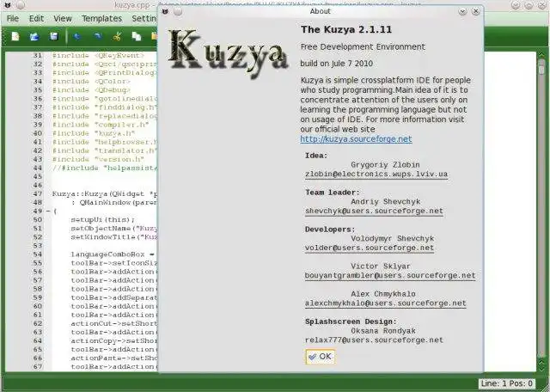Click the code line '#include <QDebug>'
This screenshot has width=550, height=392.
pos(91,90)
